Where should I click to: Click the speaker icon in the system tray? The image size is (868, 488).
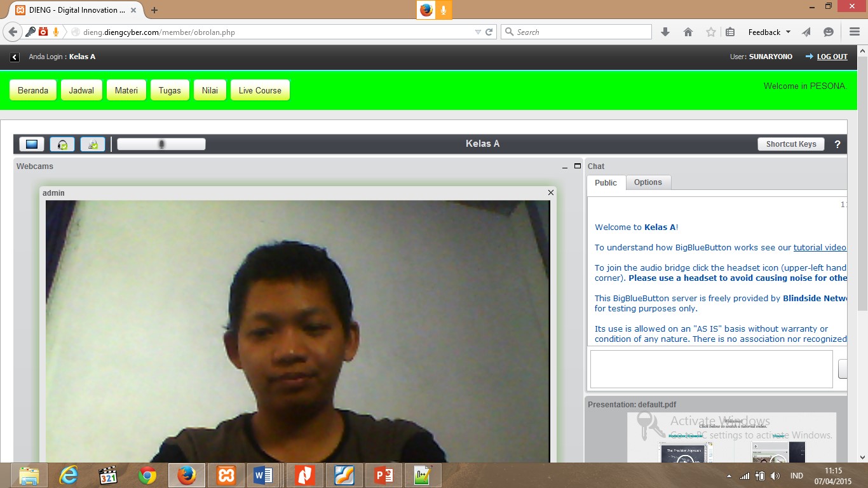[x=776, y=475]
